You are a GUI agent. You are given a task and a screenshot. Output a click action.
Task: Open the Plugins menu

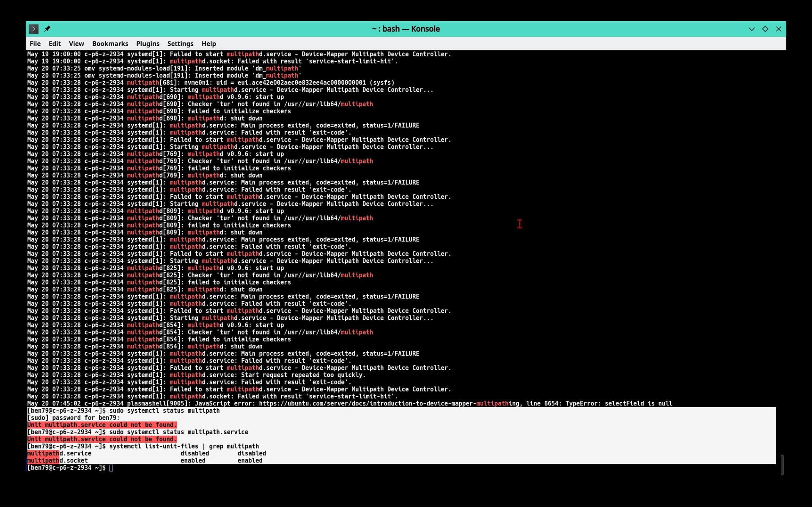[148, 44]
